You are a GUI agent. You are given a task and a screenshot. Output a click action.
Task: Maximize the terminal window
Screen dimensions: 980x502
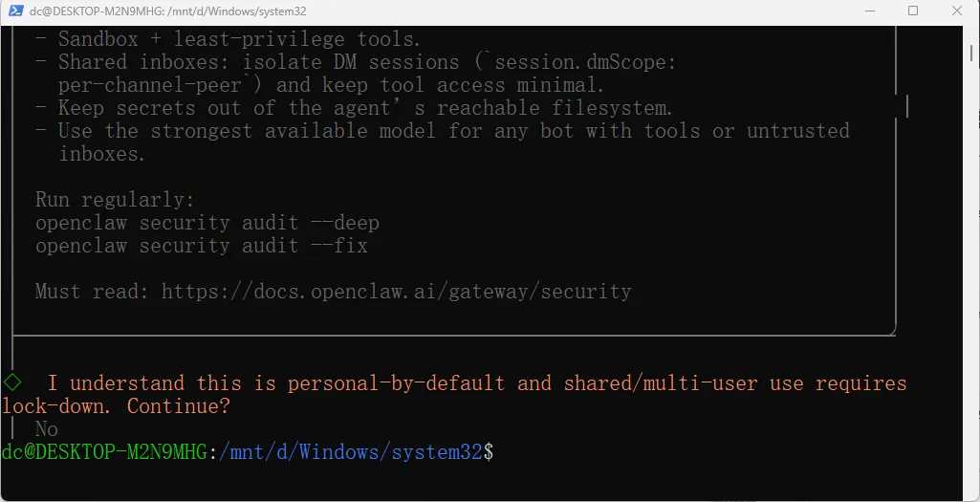pos(913,11)
